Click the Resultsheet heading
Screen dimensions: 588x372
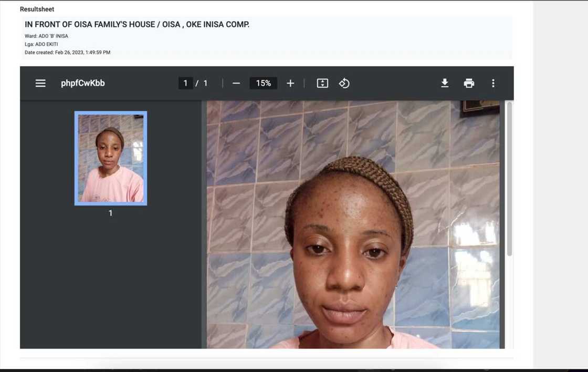coord(36,9)
